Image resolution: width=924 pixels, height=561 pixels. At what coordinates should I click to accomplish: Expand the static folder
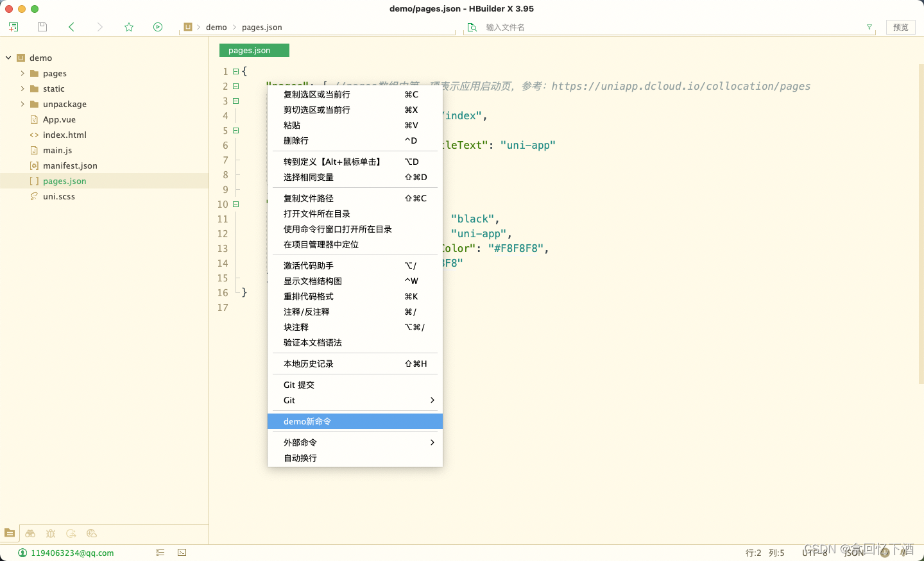point(22,88)
